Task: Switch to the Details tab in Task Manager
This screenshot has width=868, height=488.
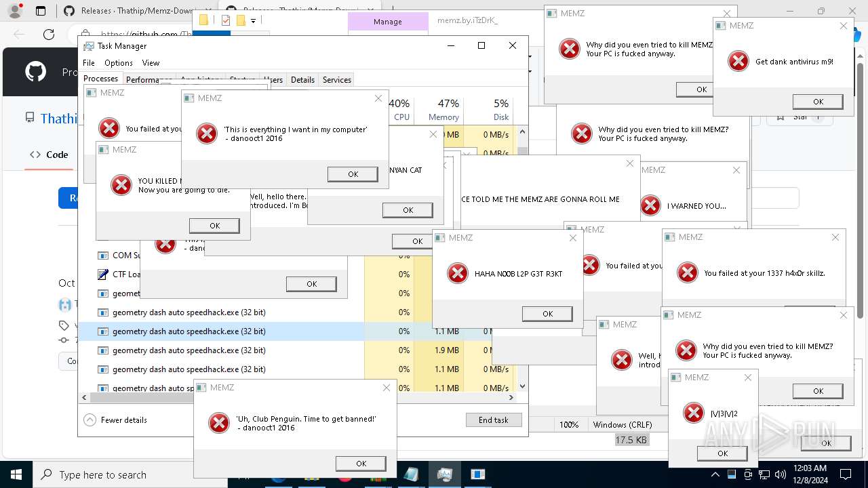Action: tap(302, 79)
